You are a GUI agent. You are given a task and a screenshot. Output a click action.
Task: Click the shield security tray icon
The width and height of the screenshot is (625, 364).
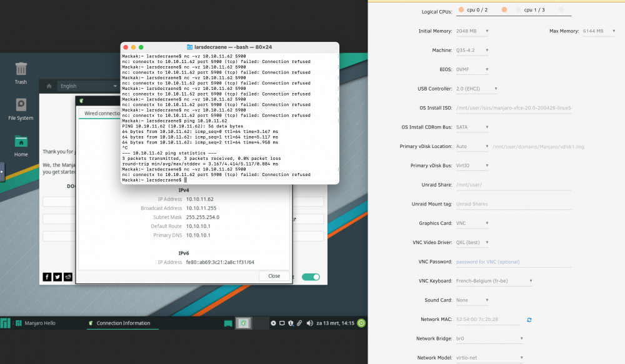pyautogui.click(x=291, y=323)
